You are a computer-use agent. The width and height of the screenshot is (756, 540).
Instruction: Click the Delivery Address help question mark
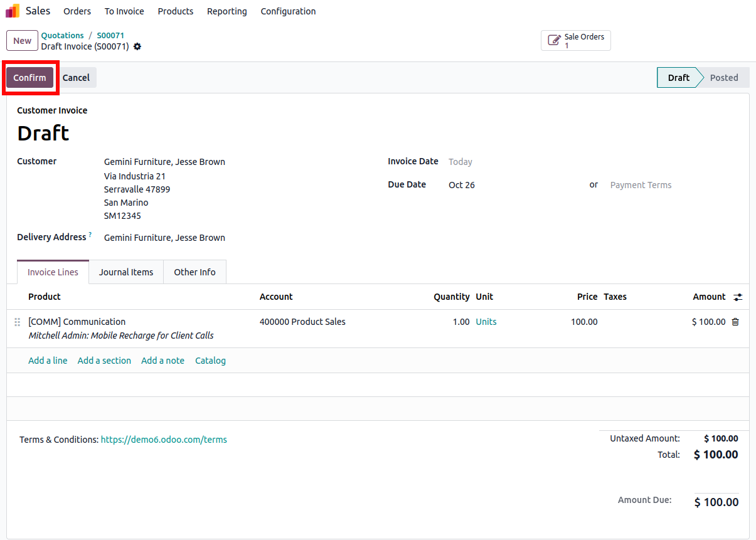click(x=90, y=235)
